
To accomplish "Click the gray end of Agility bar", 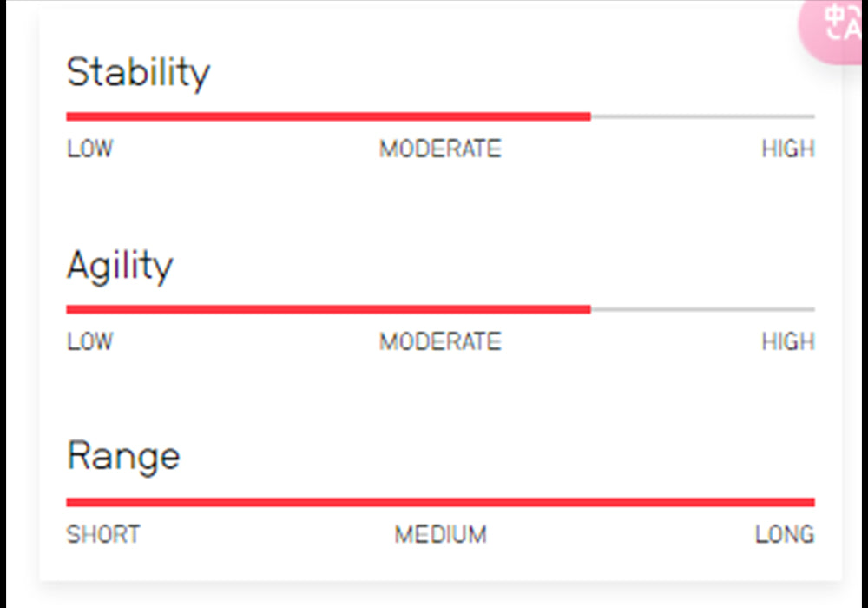I will (x=703, y=309).
